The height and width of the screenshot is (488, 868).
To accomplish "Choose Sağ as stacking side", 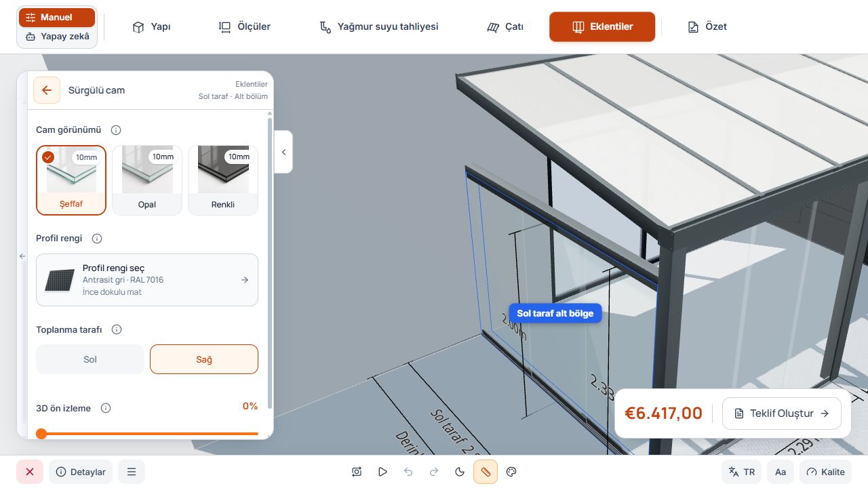I will coord(204,359).
